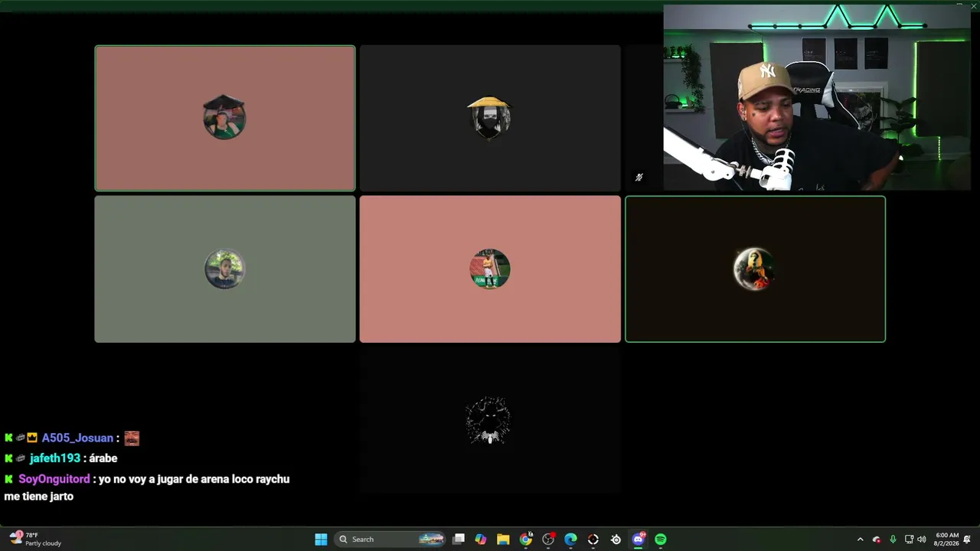Open the volume control in the tray
The image size is (980, 551).
tap(921, 540)
